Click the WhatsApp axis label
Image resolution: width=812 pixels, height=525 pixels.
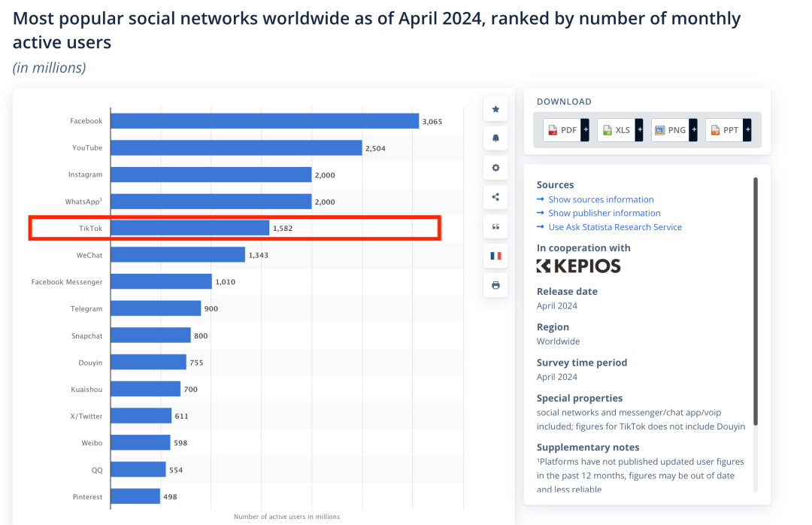point(83,202)
